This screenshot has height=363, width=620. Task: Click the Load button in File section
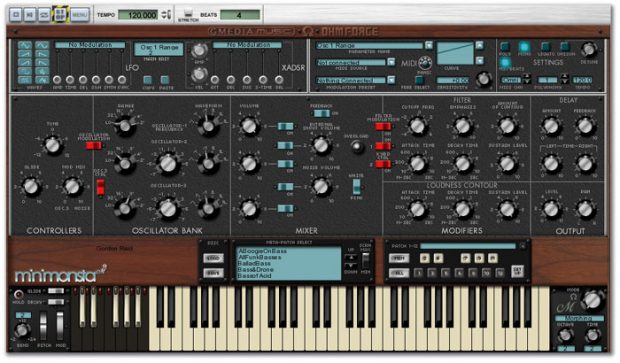[x=213, y=259]
